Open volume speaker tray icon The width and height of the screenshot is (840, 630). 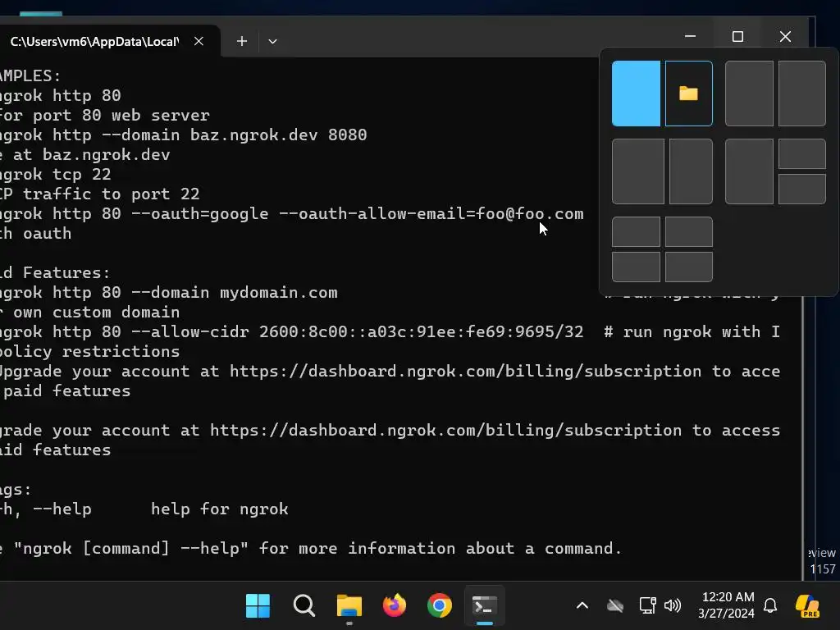(673, 605)
